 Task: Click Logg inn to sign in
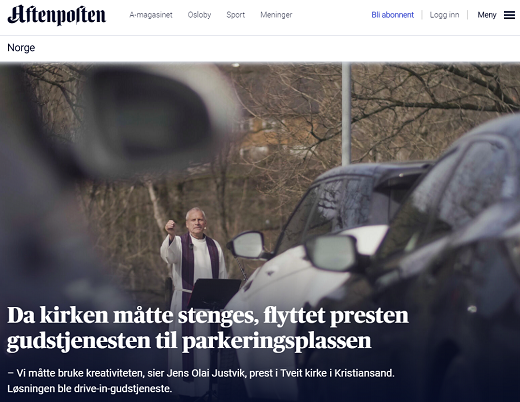coord(444,15)
